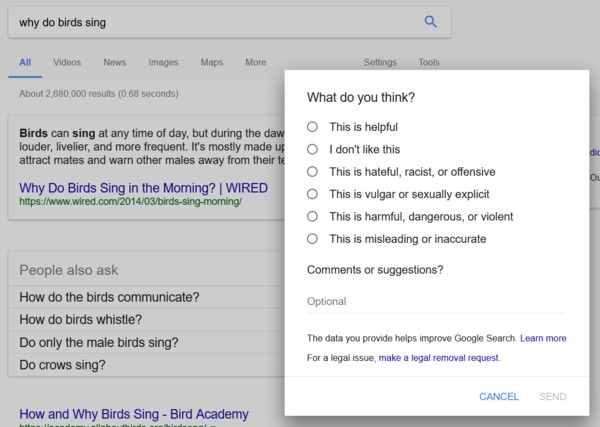Open the Images search tab
Screen dimensions: 600x427
(x=163, y=62)
